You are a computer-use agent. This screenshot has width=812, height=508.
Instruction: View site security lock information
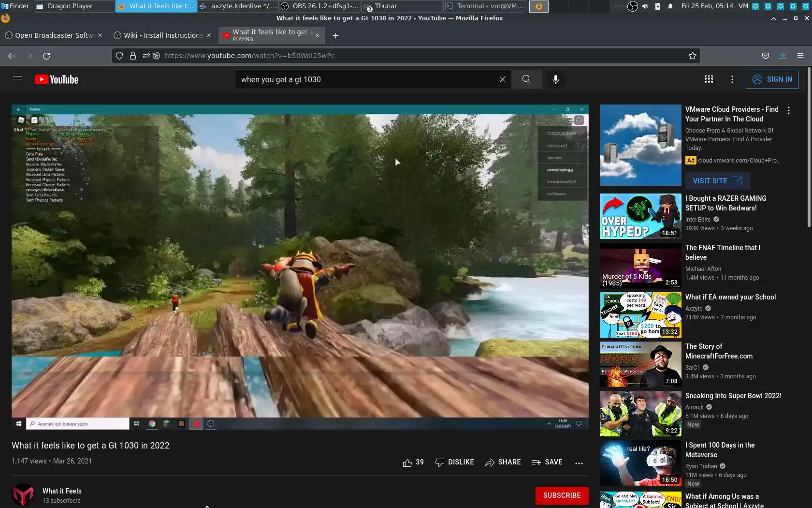coord(133,56)
